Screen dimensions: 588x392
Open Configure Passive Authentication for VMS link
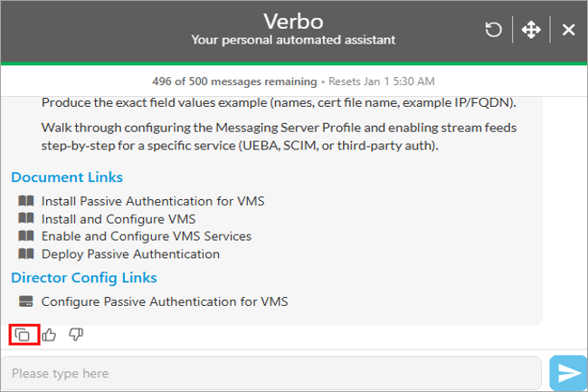(x=165, y=301)
